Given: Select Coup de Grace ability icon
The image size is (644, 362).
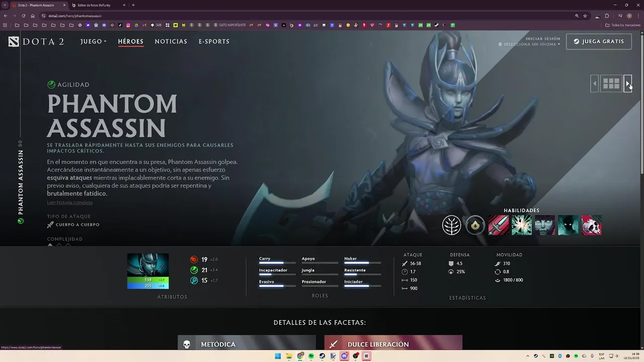Looking at the screenshot, I should point(592,225).
